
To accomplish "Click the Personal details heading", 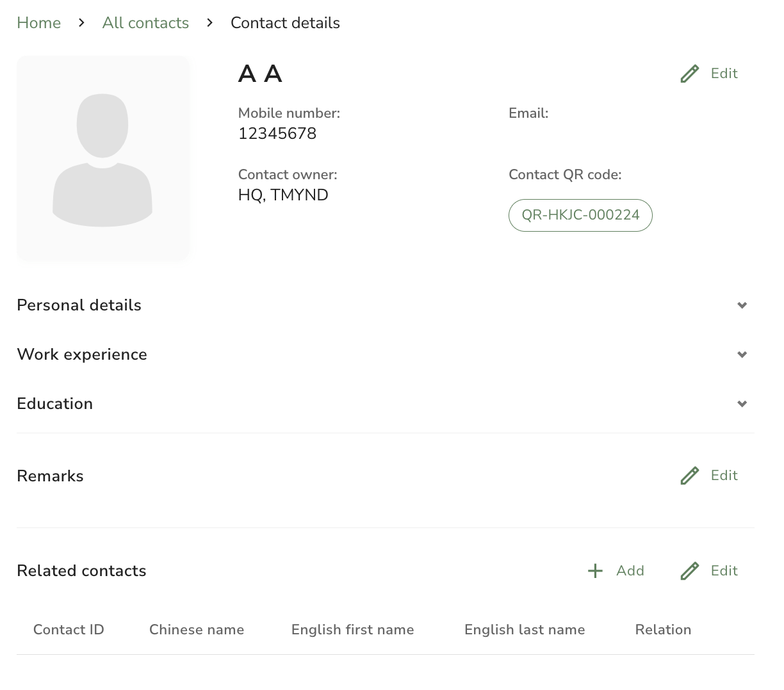I will [79, 305].
